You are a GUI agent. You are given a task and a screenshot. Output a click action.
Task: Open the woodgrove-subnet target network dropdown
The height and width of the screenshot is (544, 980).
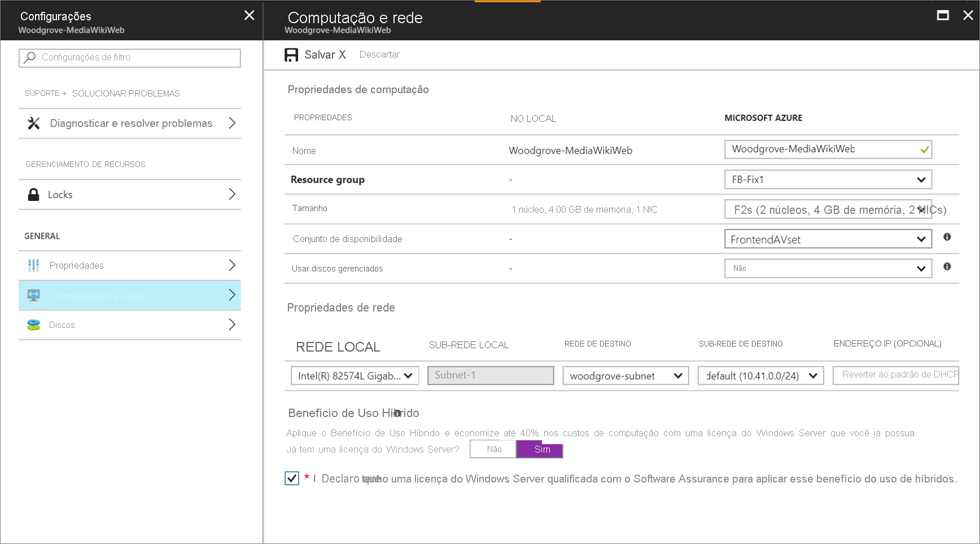click(625, 376)
